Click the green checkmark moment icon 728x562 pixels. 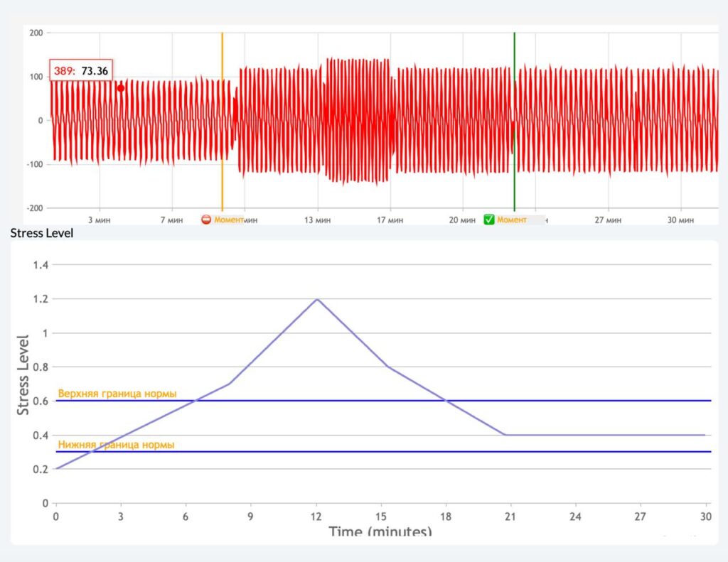489,220
